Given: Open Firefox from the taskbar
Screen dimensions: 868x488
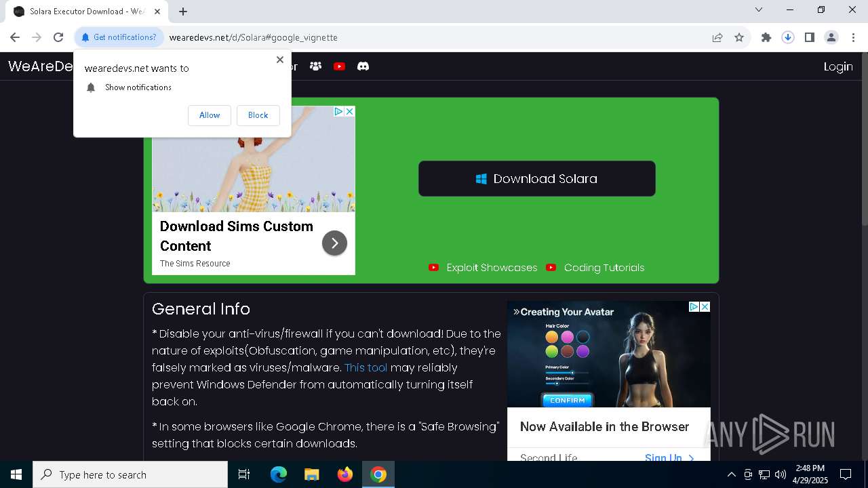Looking at the screenshot, I should pos(345,474).
